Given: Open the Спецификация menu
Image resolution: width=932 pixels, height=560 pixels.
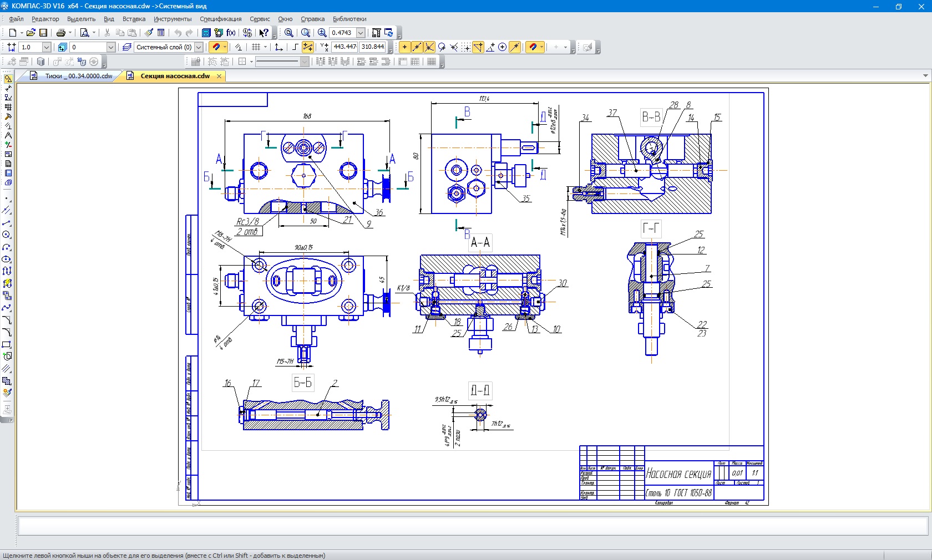Looking at the screenshot, I should pos(220,19).
